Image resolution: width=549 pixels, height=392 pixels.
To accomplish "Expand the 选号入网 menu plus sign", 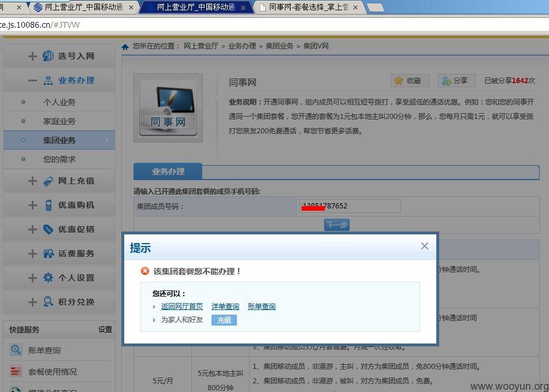I will point(32,57).
